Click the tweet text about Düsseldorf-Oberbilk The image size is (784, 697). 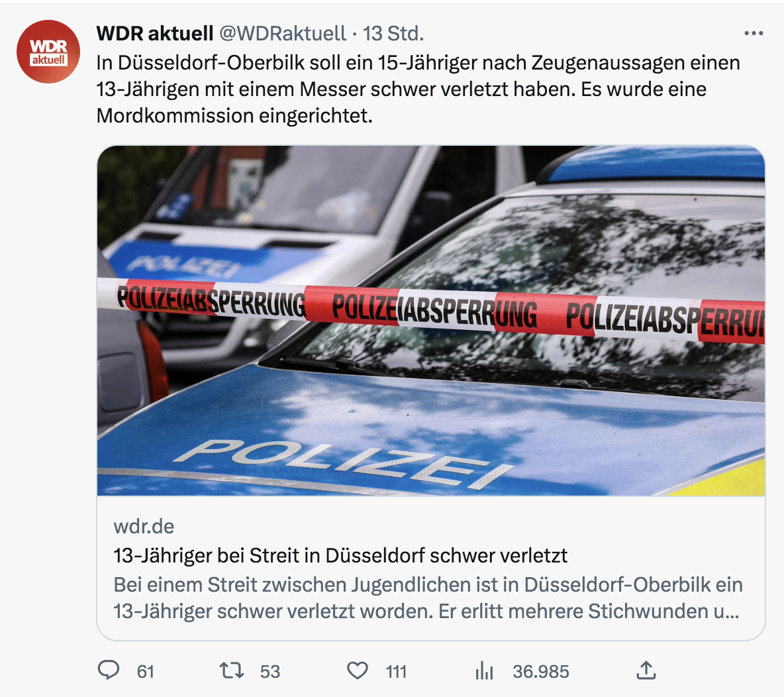(418, 89)
